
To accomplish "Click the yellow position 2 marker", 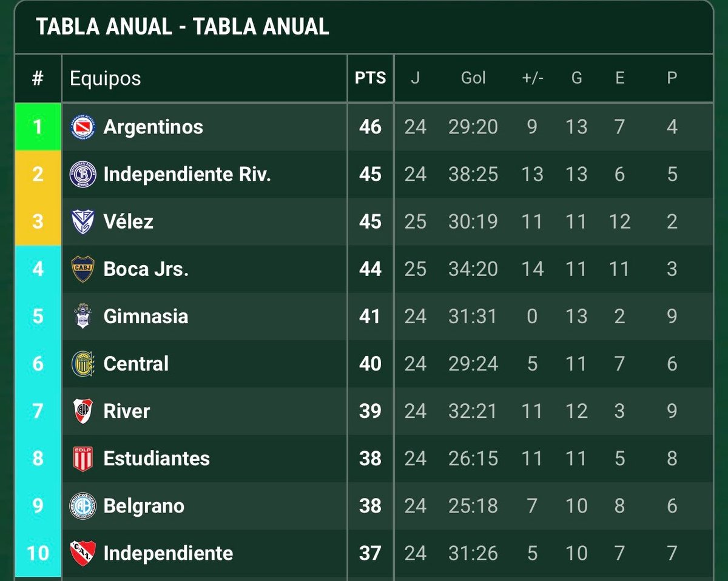I will pos(38,174).
